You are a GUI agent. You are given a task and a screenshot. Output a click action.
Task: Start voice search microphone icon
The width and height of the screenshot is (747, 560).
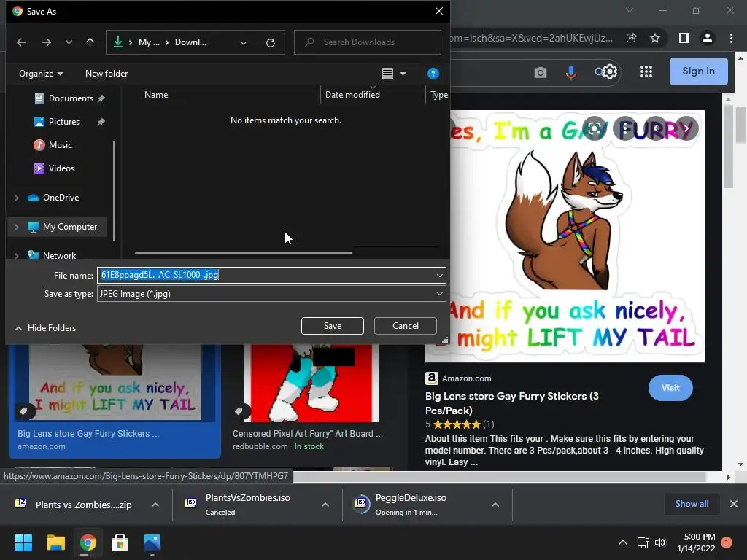[570, 72]
